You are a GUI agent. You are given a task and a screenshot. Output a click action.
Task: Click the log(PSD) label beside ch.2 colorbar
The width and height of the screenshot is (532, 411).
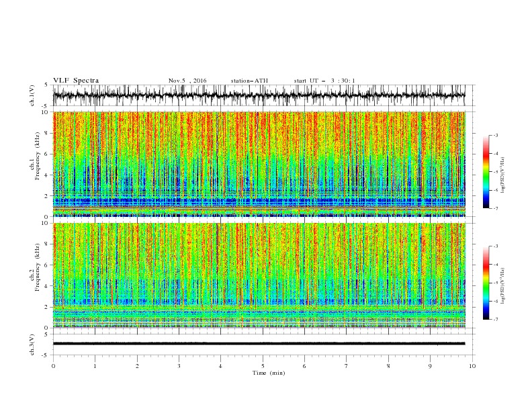503,286
